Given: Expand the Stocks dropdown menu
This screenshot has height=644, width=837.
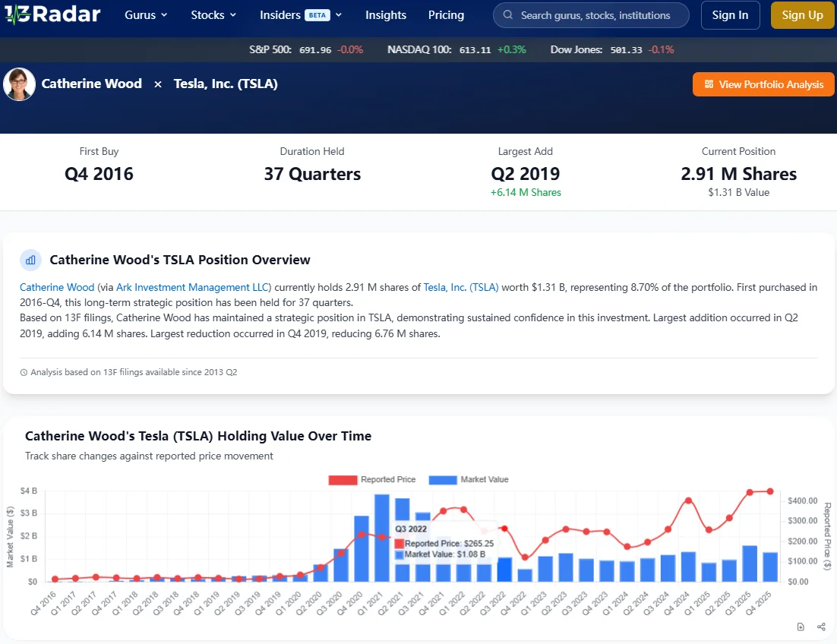Looking at the screenshot, I should point(213,15).
